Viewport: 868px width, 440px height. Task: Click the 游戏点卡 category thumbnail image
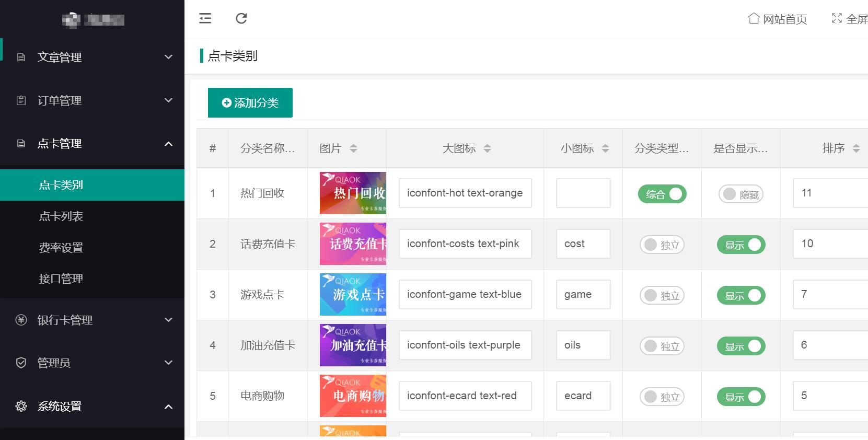coord(353,295)
